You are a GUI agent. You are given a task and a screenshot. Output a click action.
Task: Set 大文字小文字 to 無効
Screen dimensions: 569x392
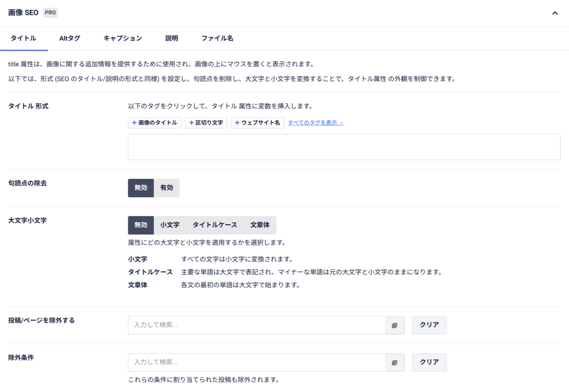141,225
